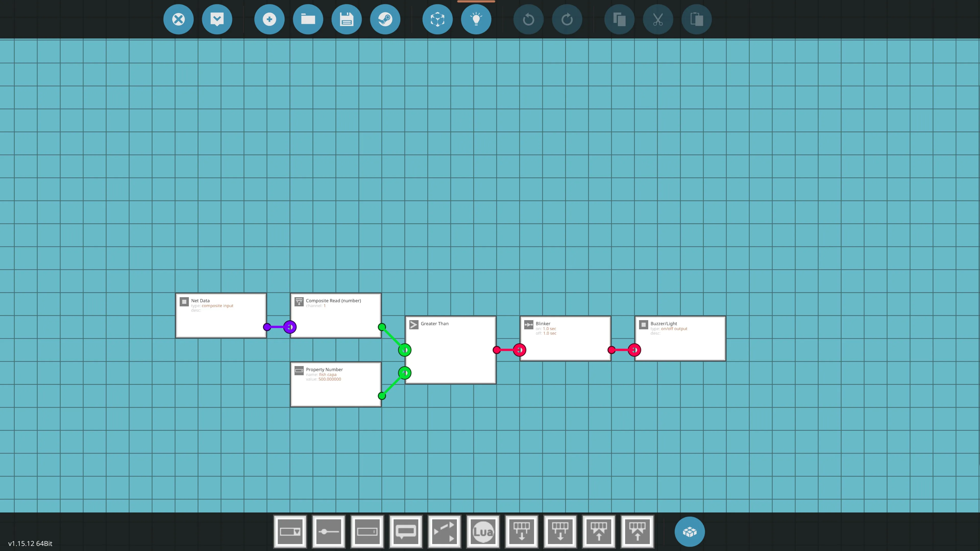
Task: Insert a Lua script node
Action: point(483,531)
